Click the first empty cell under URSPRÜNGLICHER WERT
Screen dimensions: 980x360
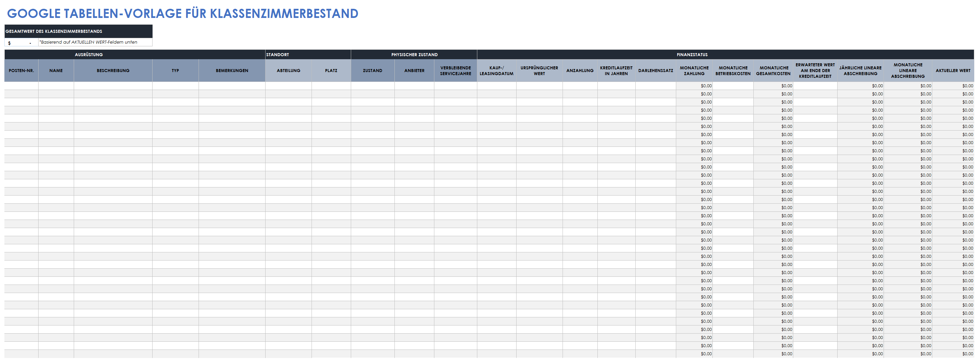click(x=540, y=86)
